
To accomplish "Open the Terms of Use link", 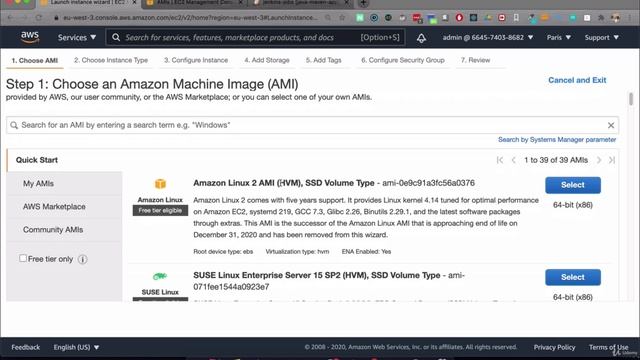I will click(608, 347).
